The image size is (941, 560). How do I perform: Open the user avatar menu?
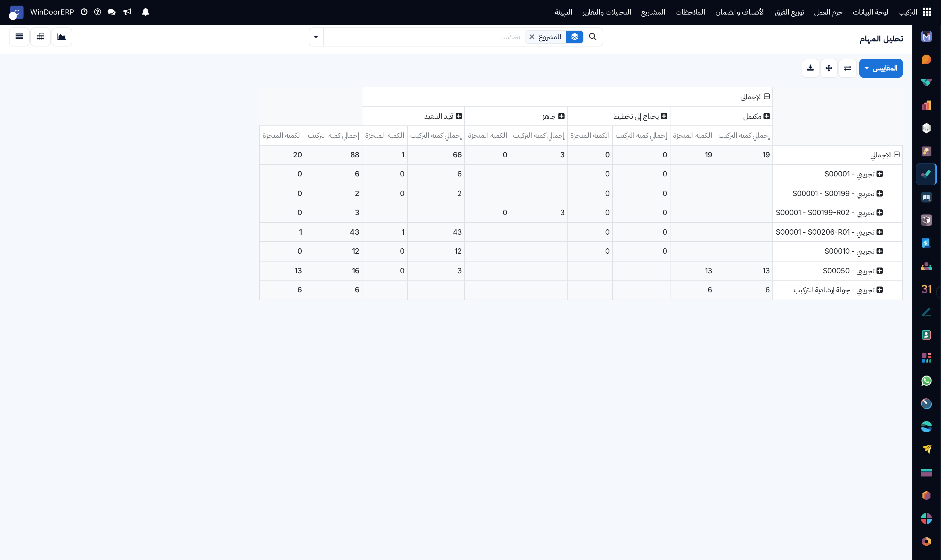[x=16, y=12]
